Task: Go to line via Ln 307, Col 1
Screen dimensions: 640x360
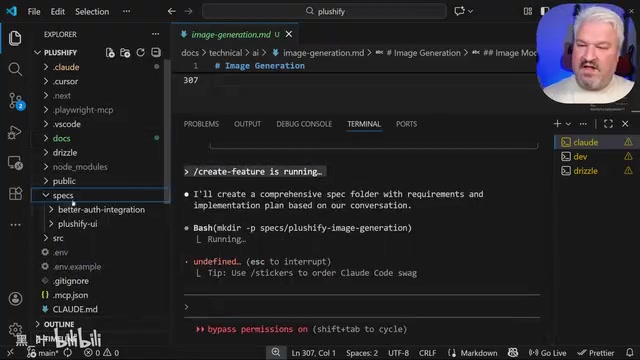Action: (x=313, y=353)
